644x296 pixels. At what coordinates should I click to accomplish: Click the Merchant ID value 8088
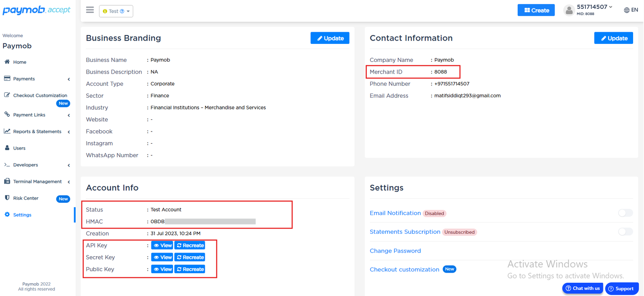(440, 72)
